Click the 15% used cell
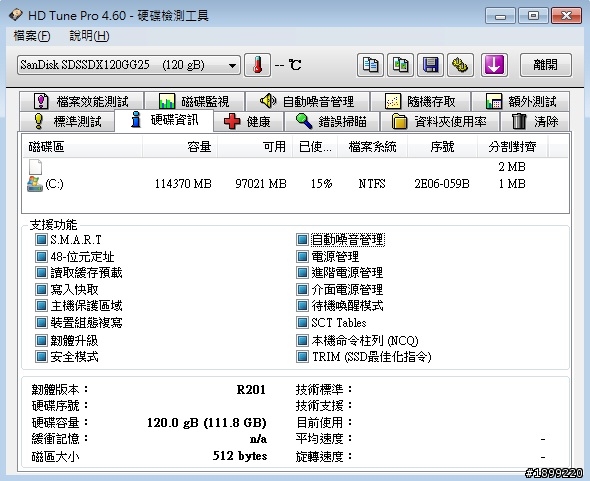Screen dimensions: 590x481 321,184
